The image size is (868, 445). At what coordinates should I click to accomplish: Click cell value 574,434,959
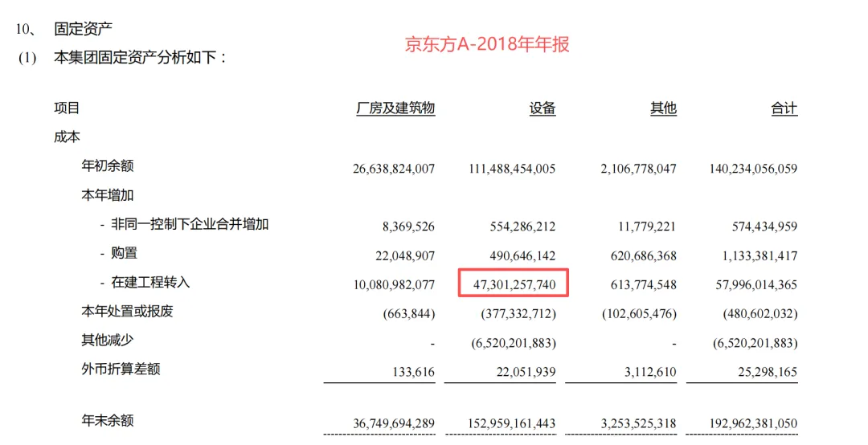pos(764,227)
